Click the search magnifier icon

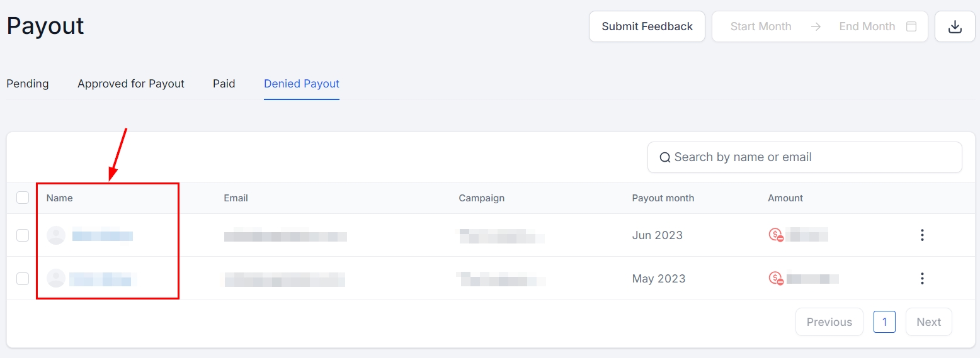(664, 157)
